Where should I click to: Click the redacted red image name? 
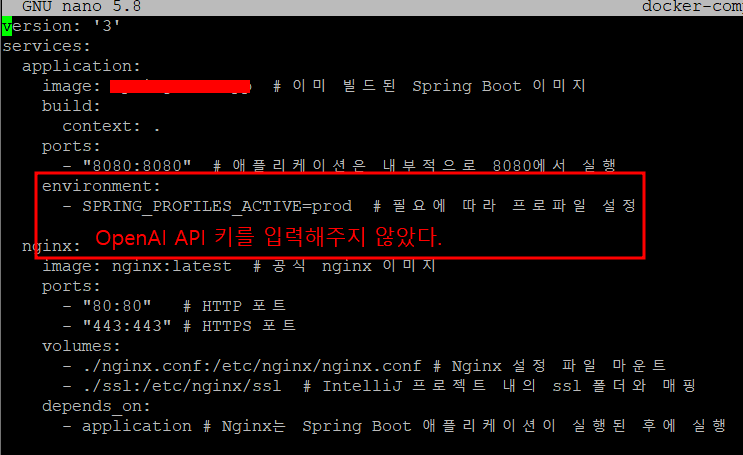click(180, 86)
